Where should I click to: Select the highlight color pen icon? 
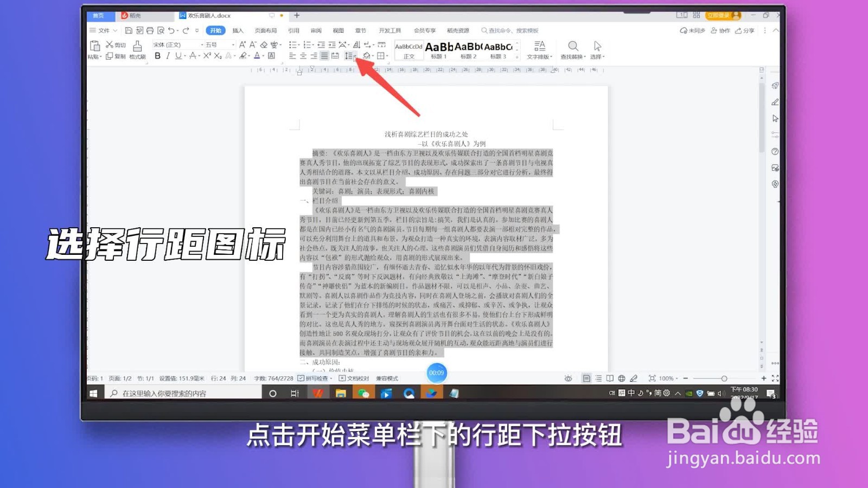pos(243,56)
